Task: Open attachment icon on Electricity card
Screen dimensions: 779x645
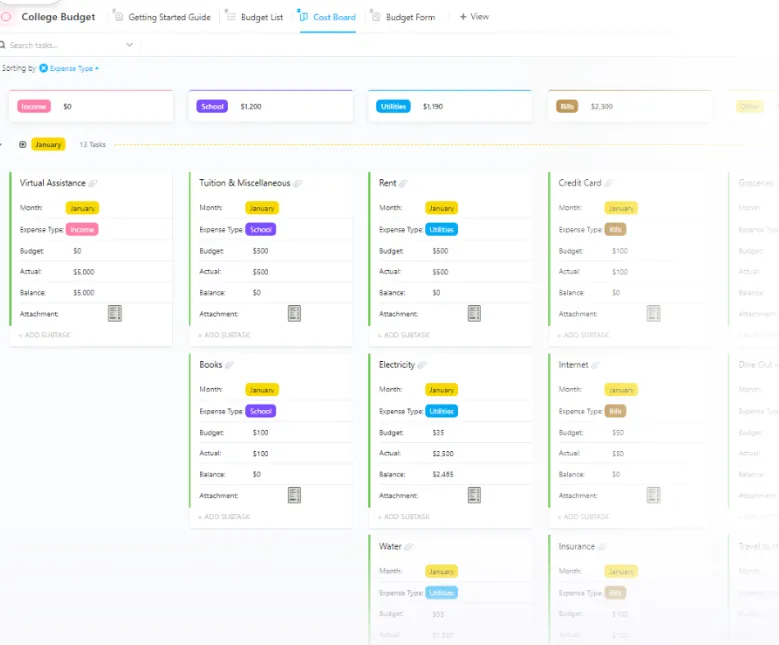Action: point(474,495)
